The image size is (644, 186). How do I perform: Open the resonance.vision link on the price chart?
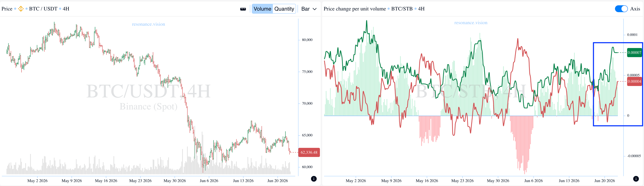(x=149, y=24)
